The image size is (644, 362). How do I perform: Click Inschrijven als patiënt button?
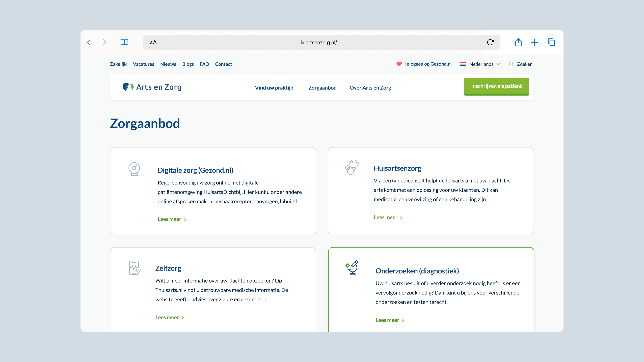tap(496, 86)
